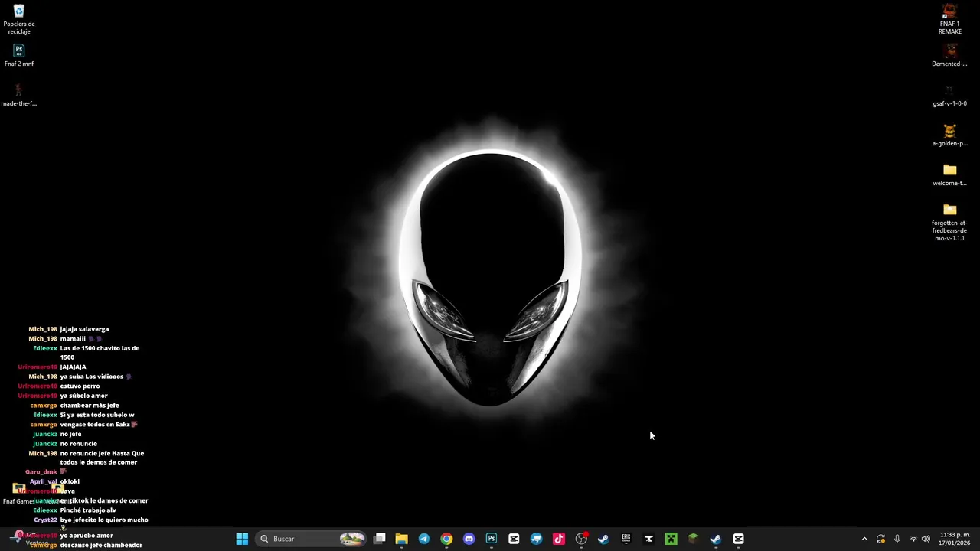The image size is (980, 551).
Task: Open Wi-Fi network settings in tray
Action: click(913, 539)
